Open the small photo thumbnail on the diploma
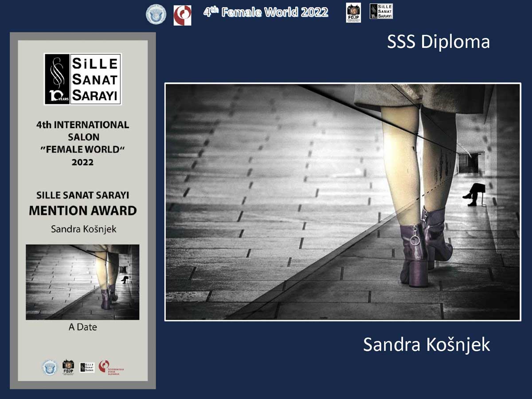Image resolution: width=532 pixels, height=399 pixels. coord(82,282)
